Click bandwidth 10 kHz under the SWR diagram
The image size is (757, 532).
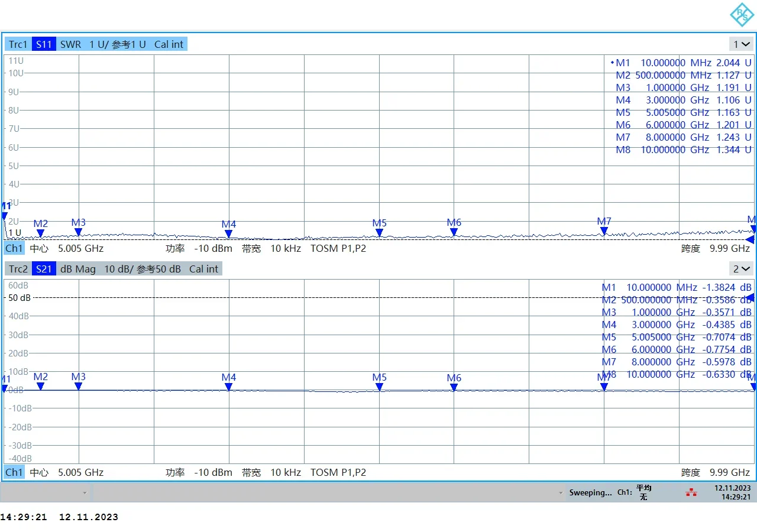(x=286, y=248)
